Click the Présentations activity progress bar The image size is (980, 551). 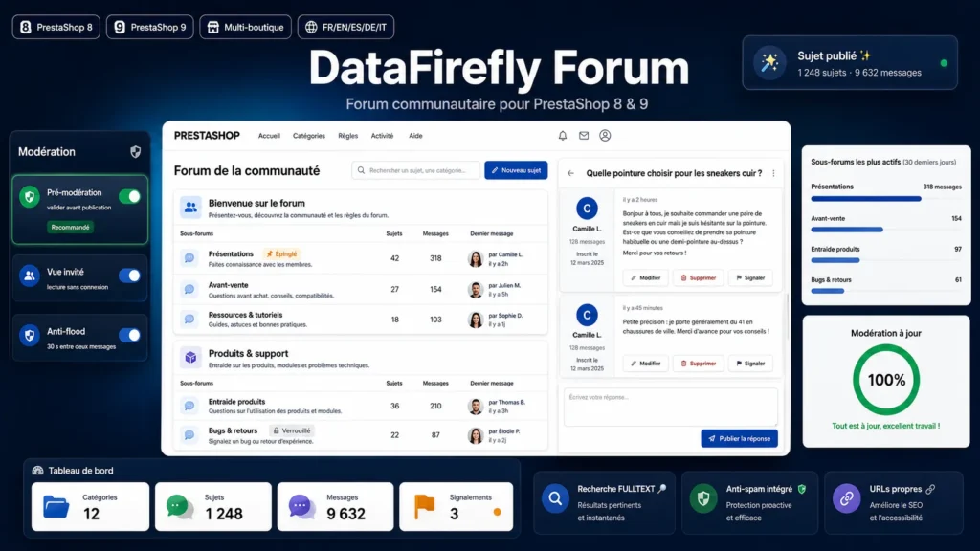pyautogui.click(x=886, y=199)
